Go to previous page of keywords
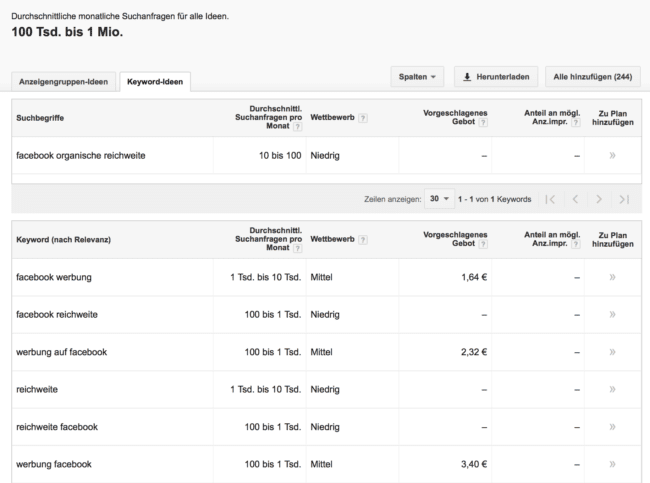 [x=575, y=199]
